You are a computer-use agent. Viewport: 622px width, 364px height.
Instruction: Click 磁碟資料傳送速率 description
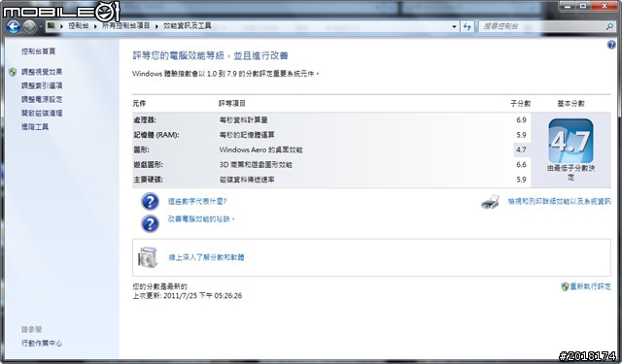pos(247,180)
